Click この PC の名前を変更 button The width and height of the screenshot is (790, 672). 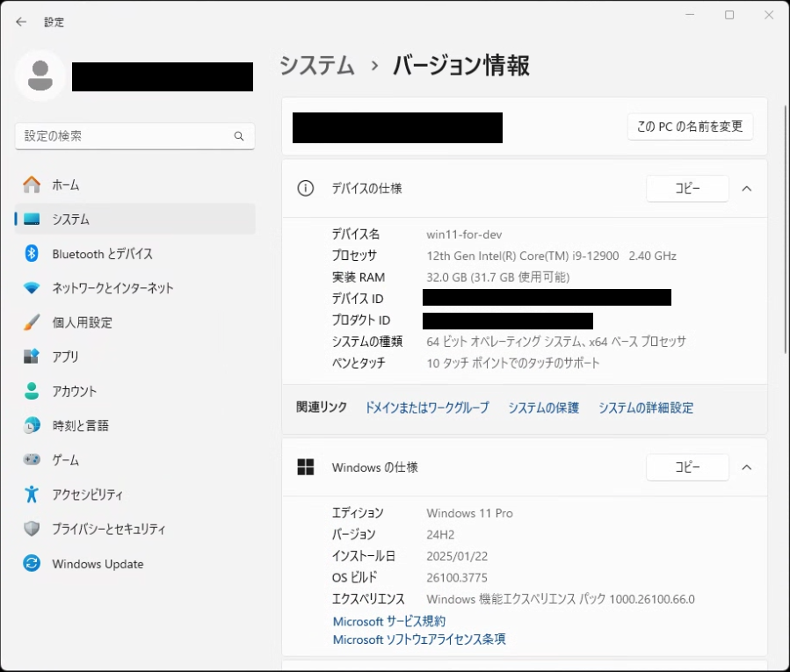pyautogui.click(x=690, y=126)
